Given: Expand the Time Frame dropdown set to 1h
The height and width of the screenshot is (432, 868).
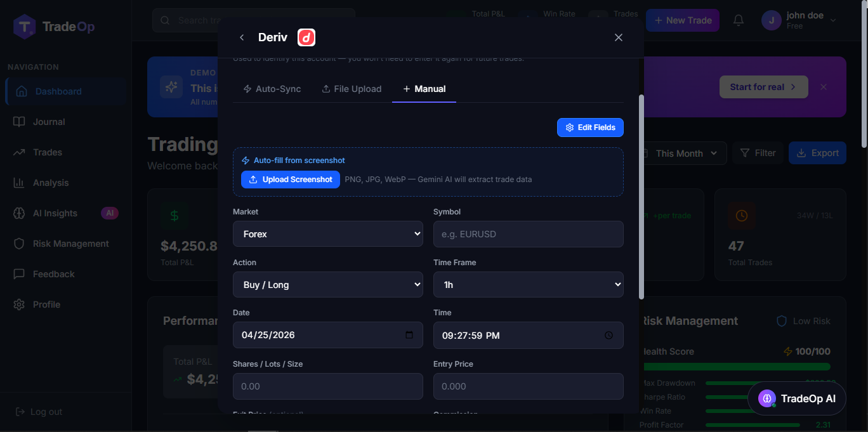Looking at the screenshot, I should (x=529, y=285).
